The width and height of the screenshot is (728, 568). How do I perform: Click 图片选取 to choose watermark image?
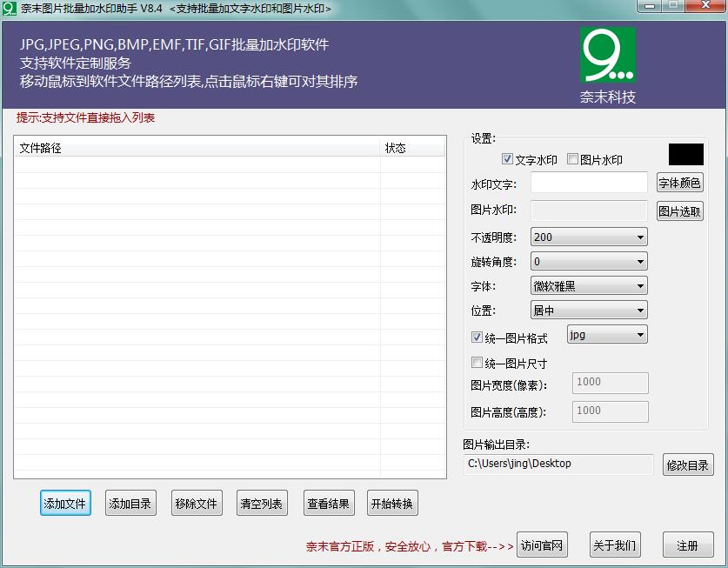pos(679,210)
